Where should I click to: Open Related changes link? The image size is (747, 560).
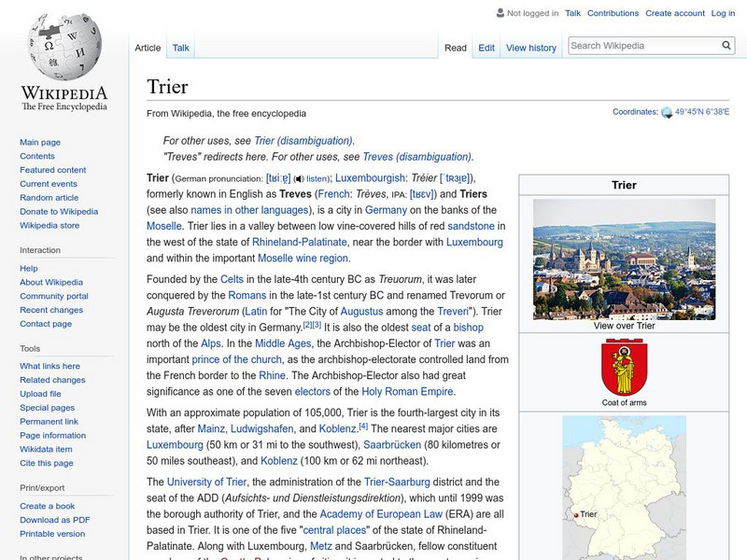pyautogui.click(x=52, y=380)
